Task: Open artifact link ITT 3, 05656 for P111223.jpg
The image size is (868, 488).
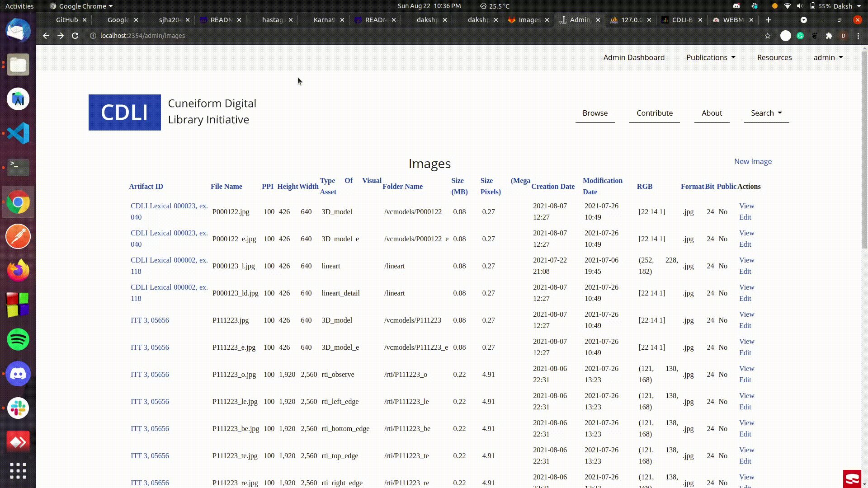Action: [150, 320]
